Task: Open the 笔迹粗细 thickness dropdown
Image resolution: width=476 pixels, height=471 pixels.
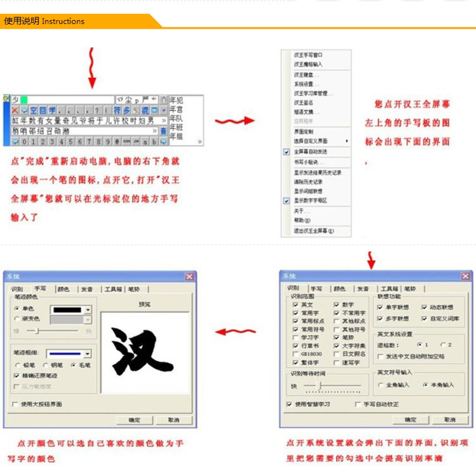Action: 88,354
